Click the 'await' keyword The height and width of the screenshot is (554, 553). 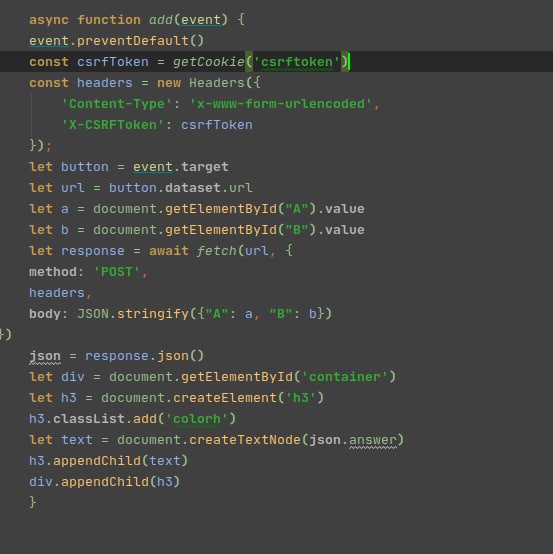[169, 251]
